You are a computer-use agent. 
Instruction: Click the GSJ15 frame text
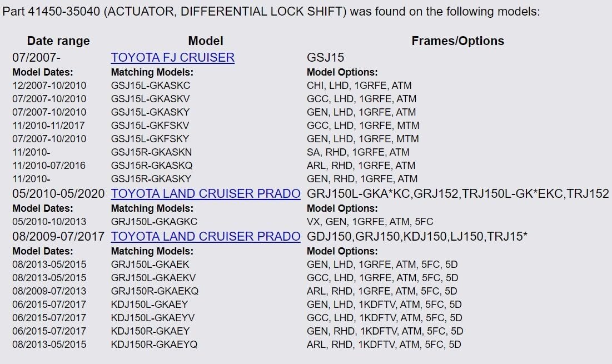pyautogui.click(x=325, y=58)
